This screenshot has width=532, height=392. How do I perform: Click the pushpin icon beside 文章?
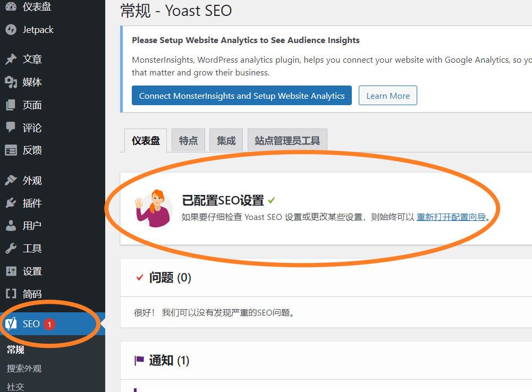(x=11, y=59)
